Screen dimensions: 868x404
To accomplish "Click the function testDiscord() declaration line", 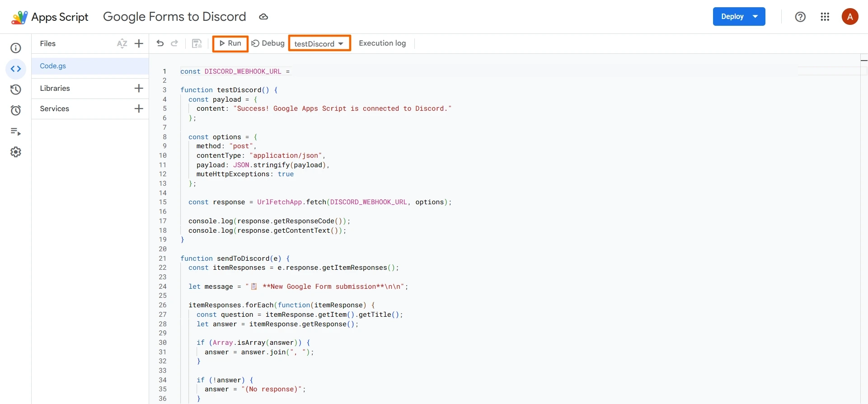I will [229, 90].
